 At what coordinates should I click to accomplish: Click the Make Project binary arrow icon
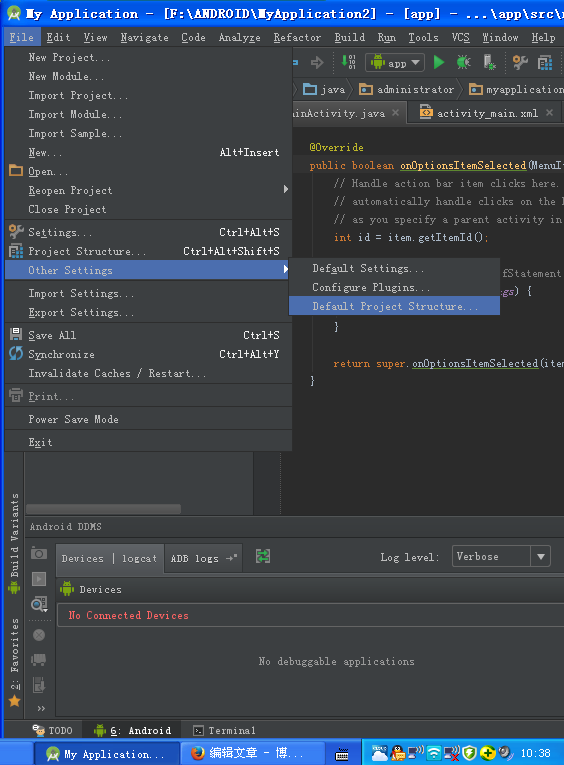click(x=348, y=62)
